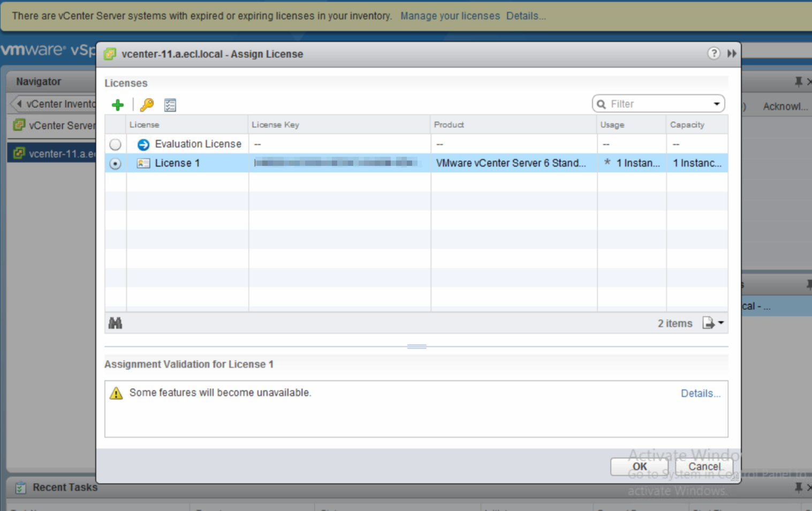Screen dimensions: 812x511
Task: Click the dialog title vCenter icon
Action: (x=110, y=54)
